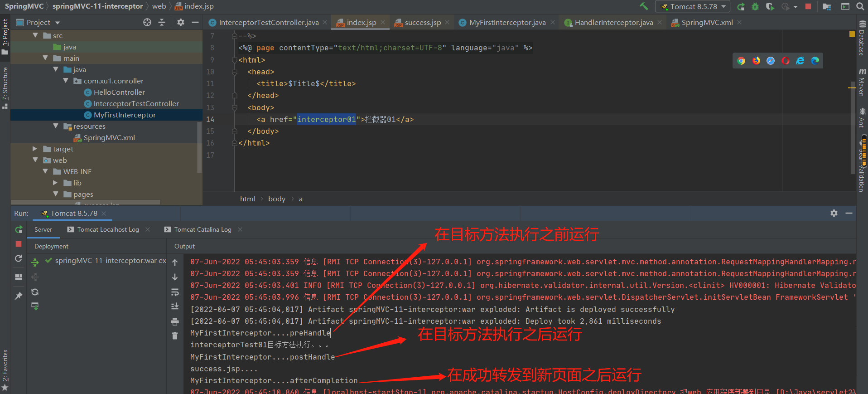Screen dimensions: 868x394
Task: Open the Ant side panel
Action: [x=862, y=117]
